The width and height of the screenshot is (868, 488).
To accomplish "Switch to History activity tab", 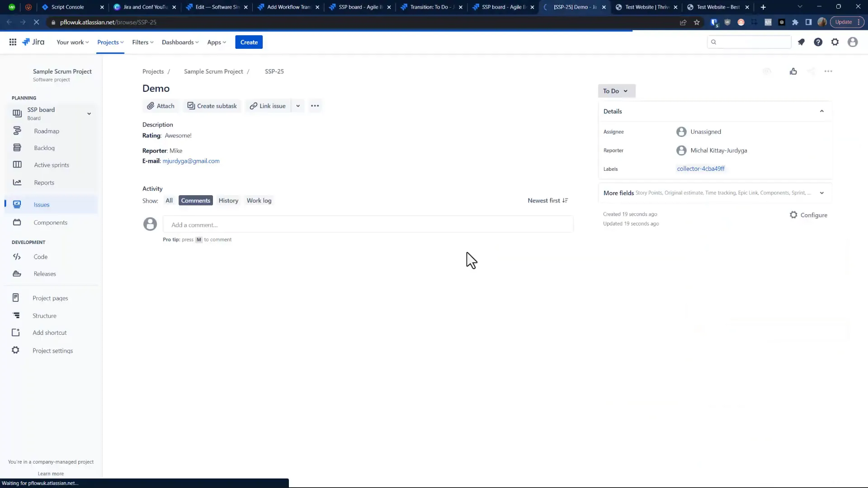I will [228, 201].
